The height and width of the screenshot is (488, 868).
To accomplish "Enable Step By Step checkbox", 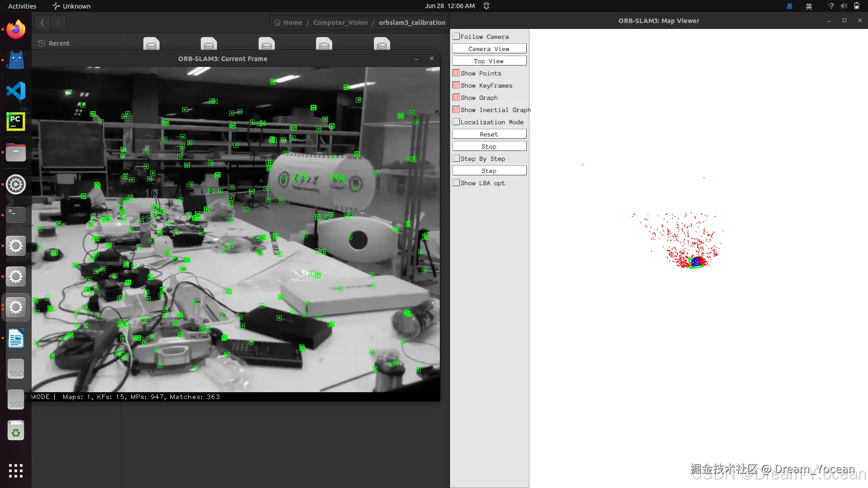I will 457,159.
